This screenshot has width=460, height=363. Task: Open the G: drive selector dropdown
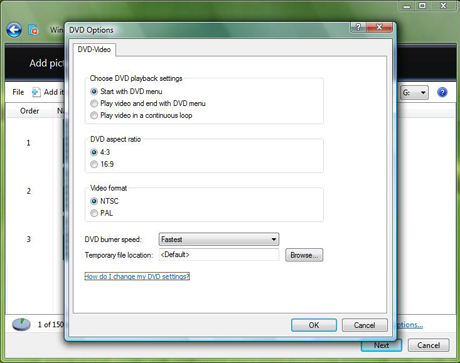tap(414, 92)
